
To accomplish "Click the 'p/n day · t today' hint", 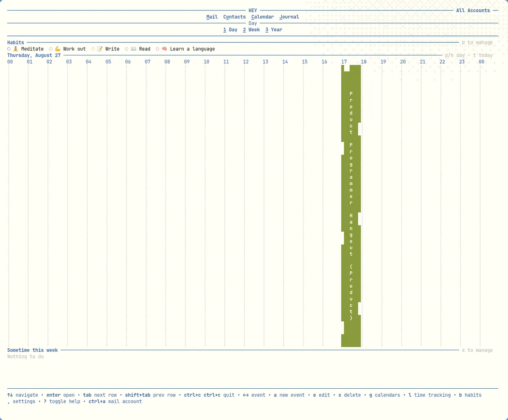I will [x=469, y=55].
